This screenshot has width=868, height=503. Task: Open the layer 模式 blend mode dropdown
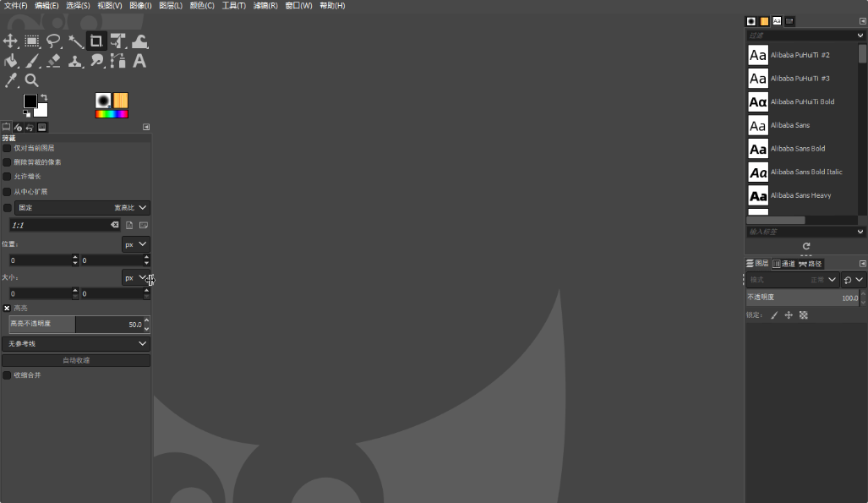tap(792, 280)
